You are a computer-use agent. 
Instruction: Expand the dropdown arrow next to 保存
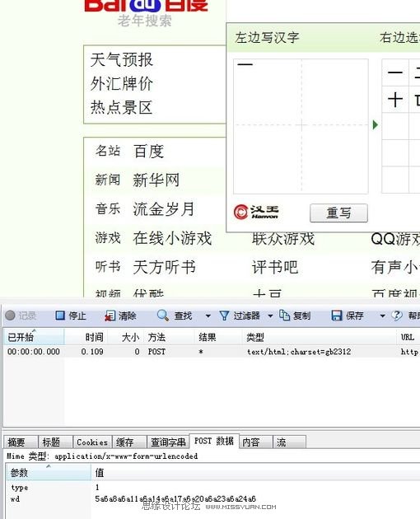(x=382, y=316)
